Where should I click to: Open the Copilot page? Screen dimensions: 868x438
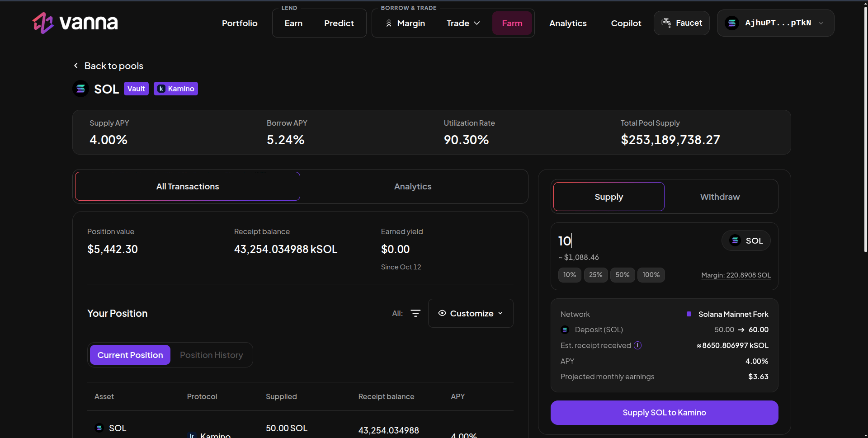pyautogui.click(x=626, y=23)
